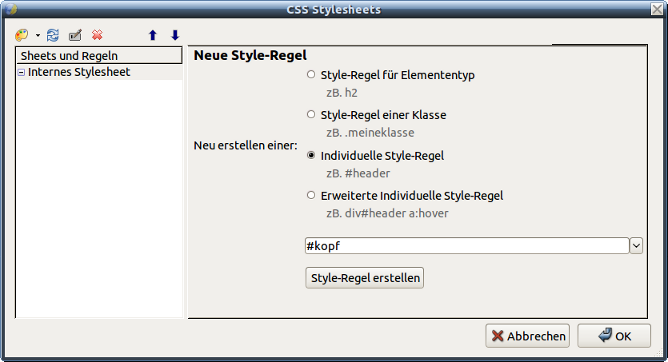This screenshot has width=668, height=362.
Task: Click the 'Neue Style-Regel' heading
Action: click(250, 55)
